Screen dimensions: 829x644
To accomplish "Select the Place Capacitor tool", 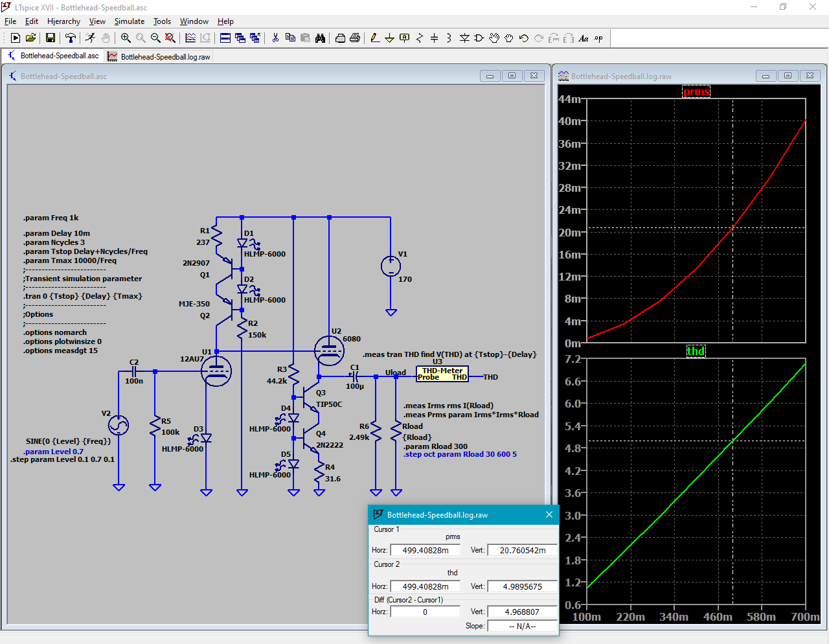I will click(435, 38).
